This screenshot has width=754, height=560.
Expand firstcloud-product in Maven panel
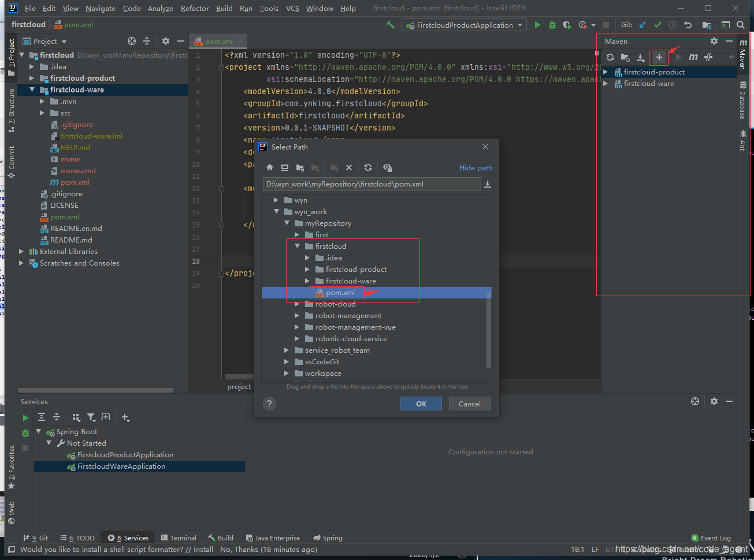click(606, 72)
